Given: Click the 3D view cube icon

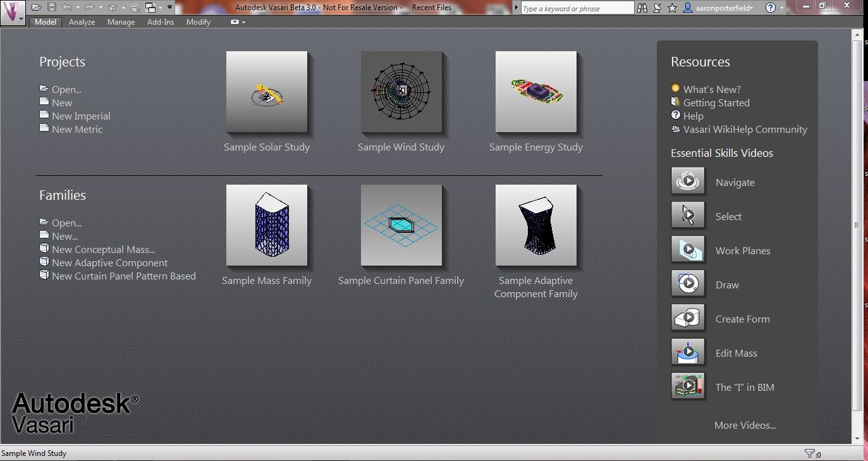Looking at the screenshot, I should point(112,8).
